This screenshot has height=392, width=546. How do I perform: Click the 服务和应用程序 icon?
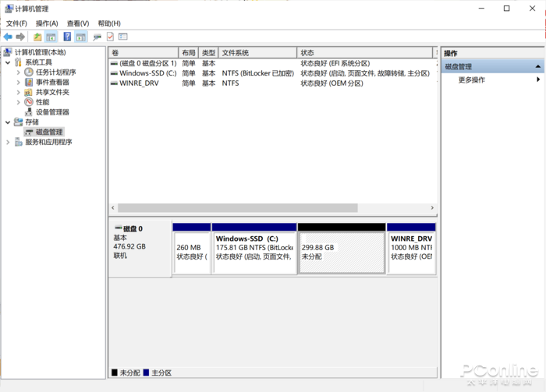tap(18, 142)
